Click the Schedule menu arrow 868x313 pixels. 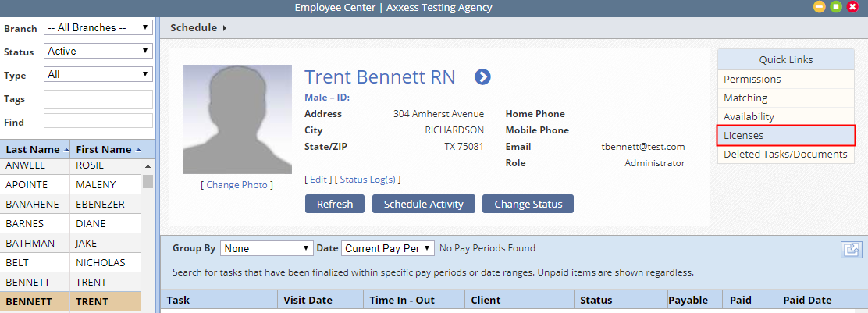tap(224, 27)
